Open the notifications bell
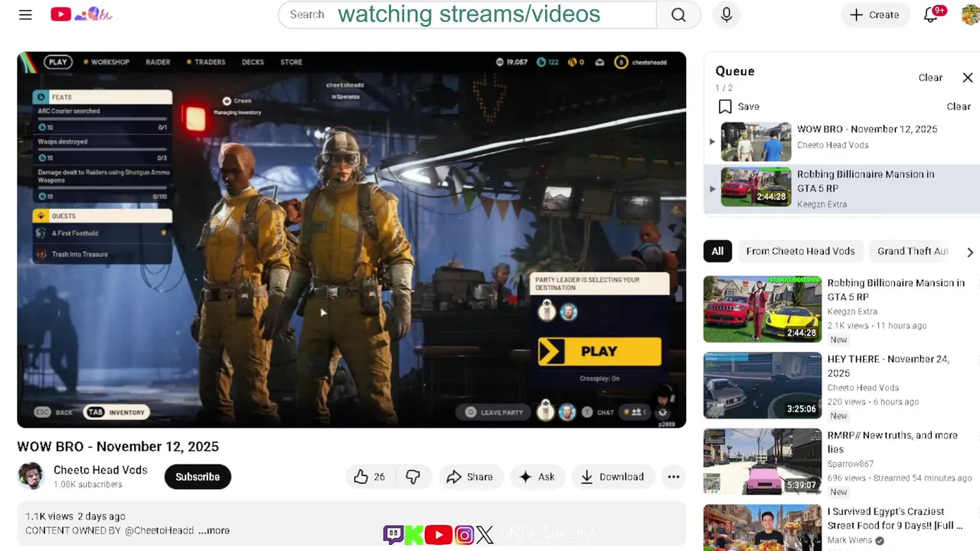This screenshot has height=551, width=980. click(931, 15)
